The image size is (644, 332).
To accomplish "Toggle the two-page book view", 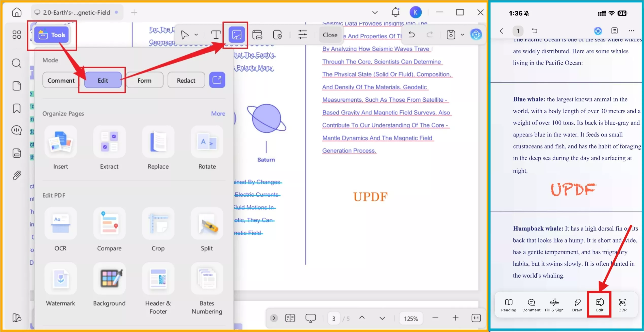I will [x=290, y=318].
